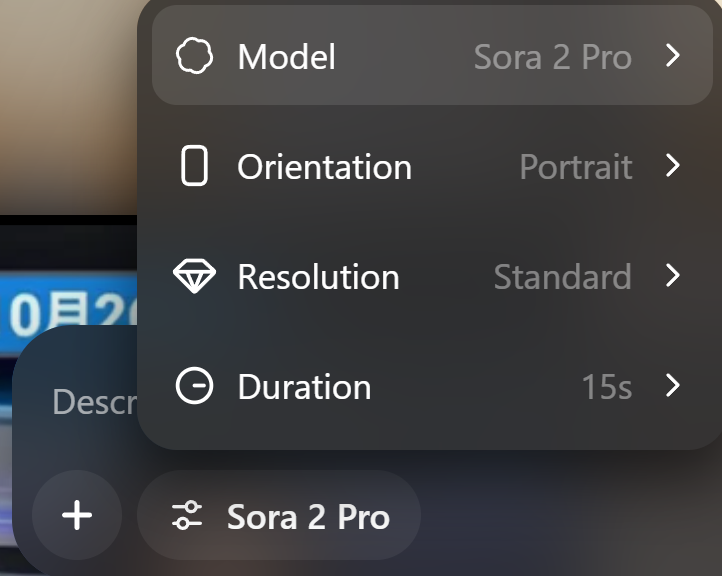The width and height of the screenshot is (722, 576).
Task: Open the Resolution menu item label
Action: 318,276
